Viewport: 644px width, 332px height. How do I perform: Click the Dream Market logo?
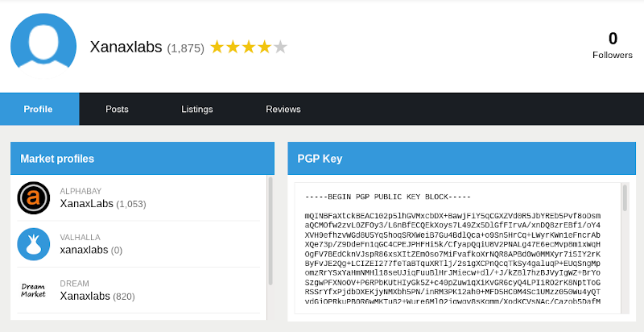[x=34, y=290]
